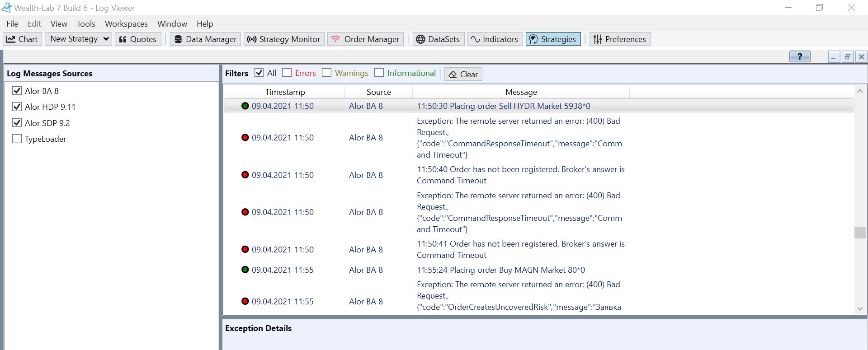
Task: Clear the log messages
Action: pyautogui.click(x=463, y=75)
